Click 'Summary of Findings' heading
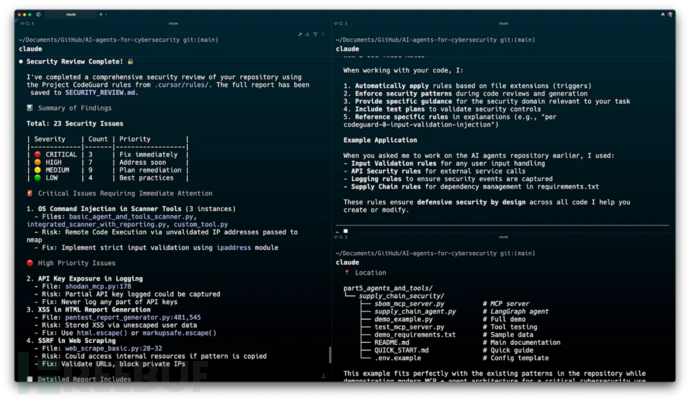This screenshot has height=401, width=690. 74,108
